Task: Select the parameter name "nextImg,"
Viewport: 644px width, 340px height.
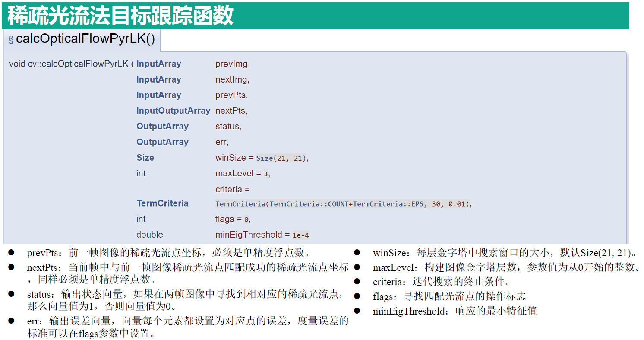Action: (x=232, y=79)
